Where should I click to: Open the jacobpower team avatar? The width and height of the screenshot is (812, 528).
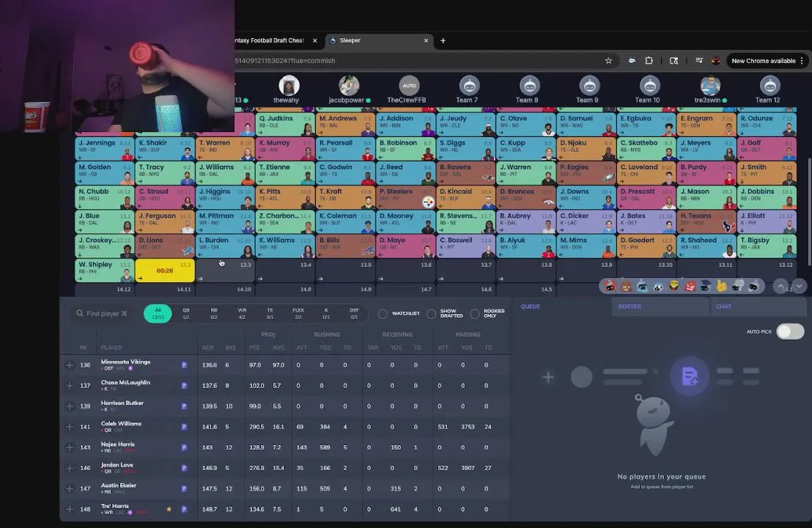349,86
